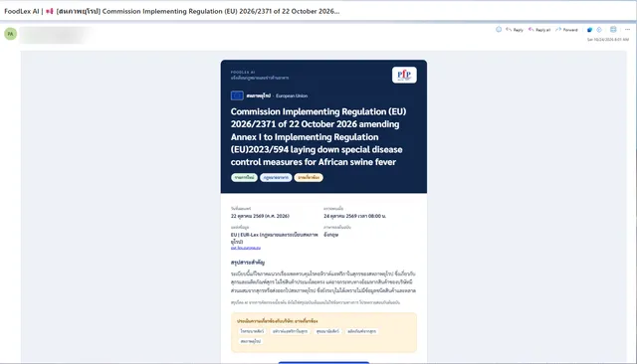The image size is (637, 364).
Task: Click the FOODLEX AI label in the card header
Action: click(243, 72)
